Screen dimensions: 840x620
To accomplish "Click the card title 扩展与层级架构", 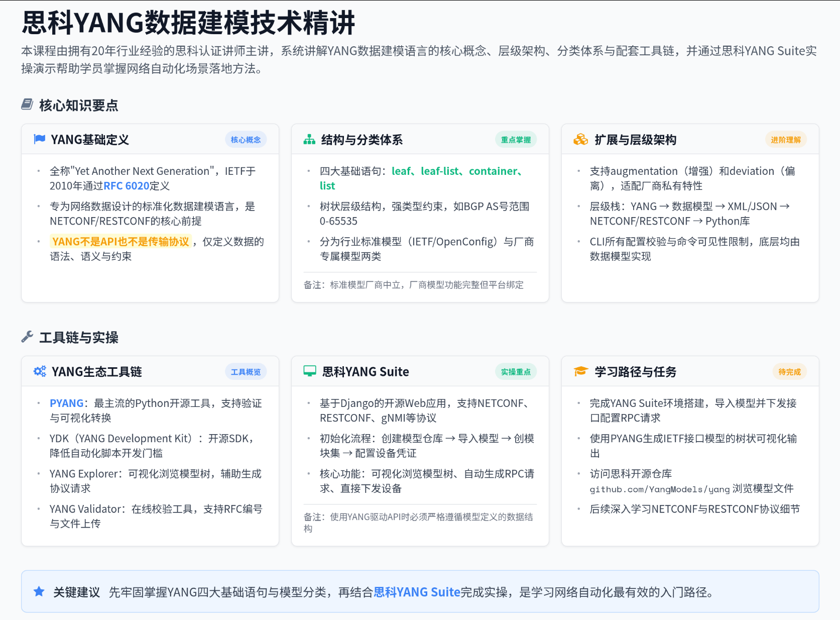I will tap(636, 140).
